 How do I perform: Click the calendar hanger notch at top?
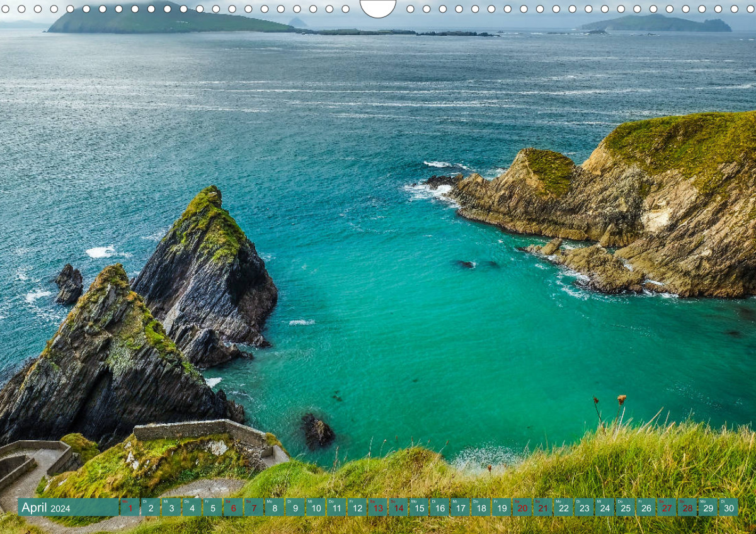378,8
